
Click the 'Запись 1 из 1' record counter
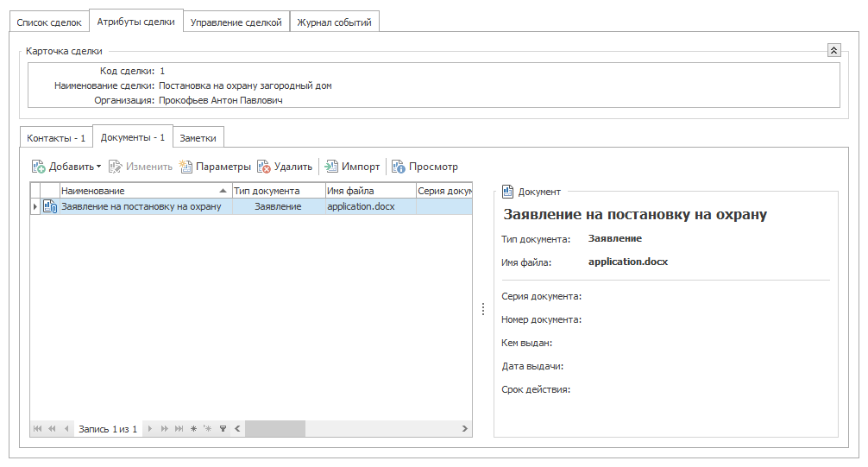[x=107, y=429]
